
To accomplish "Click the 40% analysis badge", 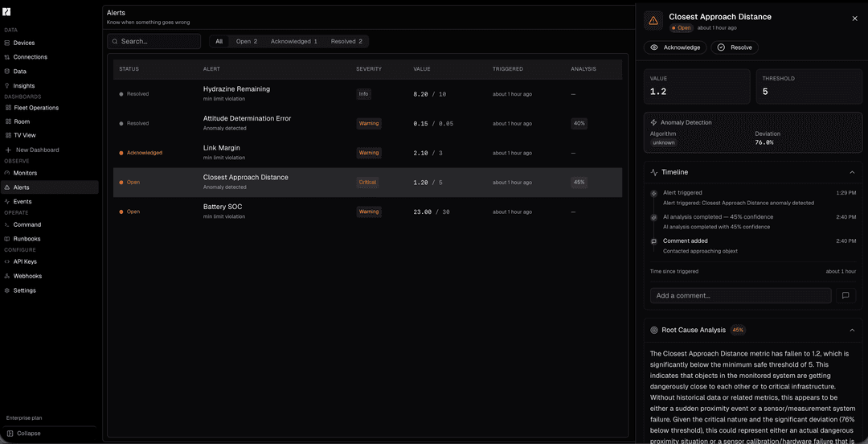I will 579,124.
